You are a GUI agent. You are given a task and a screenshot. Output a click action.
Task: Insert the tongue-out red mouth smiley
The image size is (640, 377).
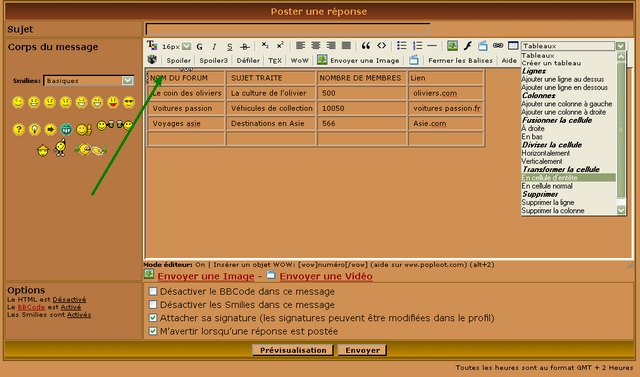[113, 102]
